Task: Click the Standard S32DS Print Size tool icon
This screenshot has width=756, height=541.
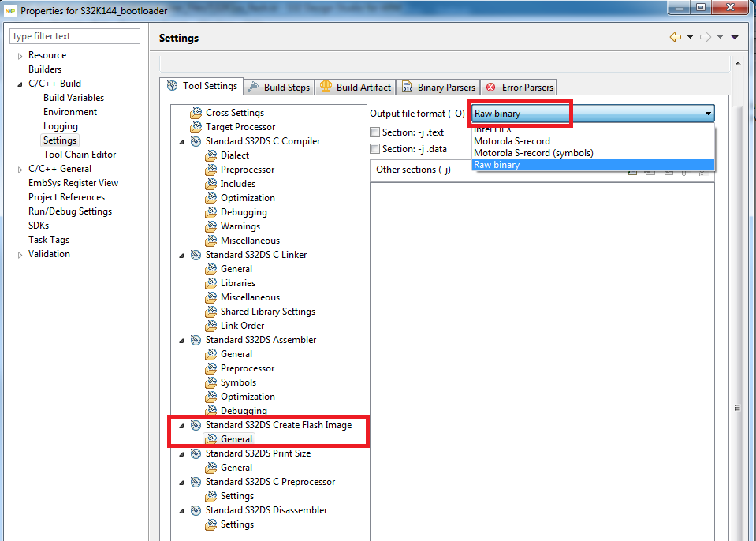Action: (x=196, y=453)
